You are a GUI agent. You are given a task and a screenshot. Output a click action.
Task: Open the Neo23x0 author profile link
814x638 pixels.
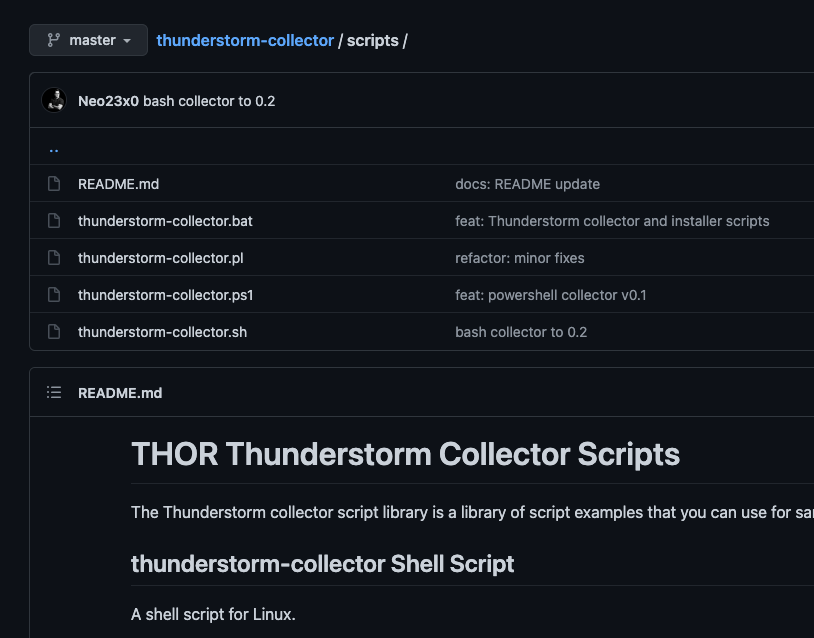pos(108,101)
